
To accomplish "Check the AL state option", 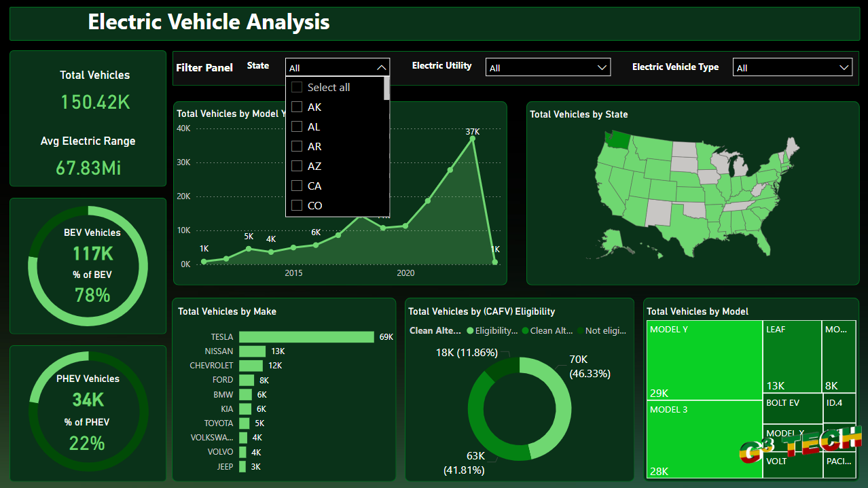I will click(296, 126).
